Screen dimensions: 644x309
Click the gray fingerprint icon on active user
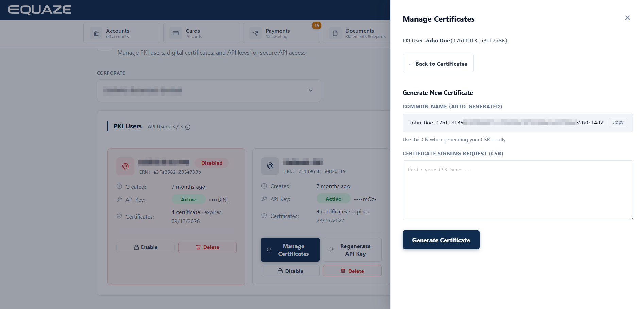pos(270,166)
